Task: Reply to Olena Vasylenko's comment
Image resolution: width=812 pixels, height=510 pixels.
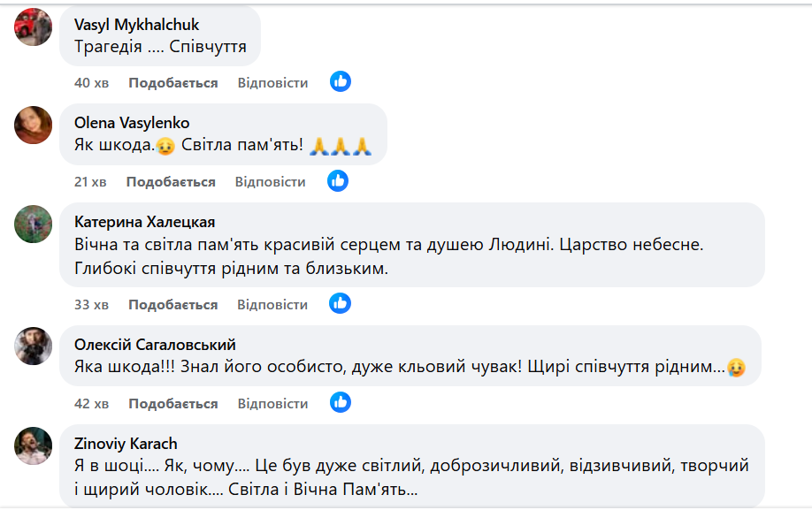Action: click(270, 181)
